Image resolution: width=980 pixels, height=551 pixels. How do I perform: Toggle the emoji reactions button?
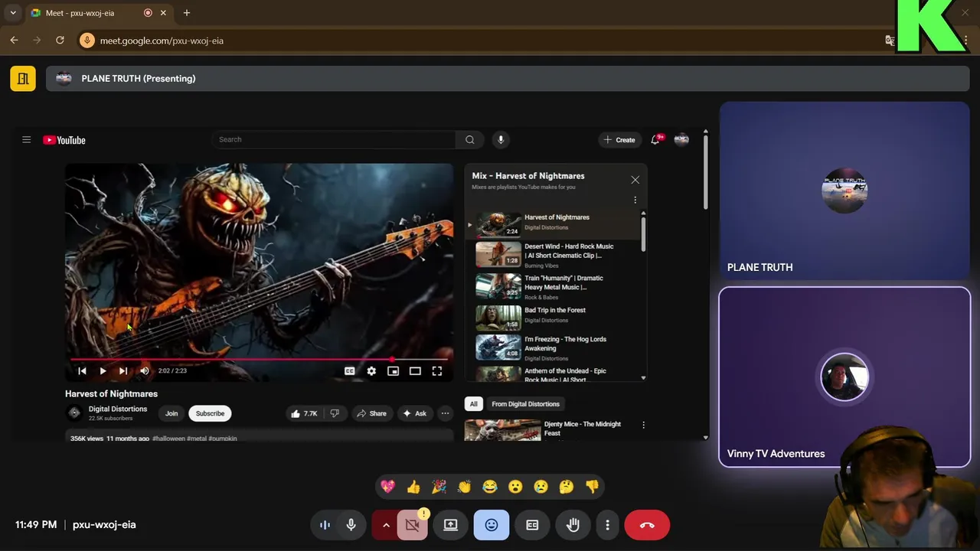point(492,525)
